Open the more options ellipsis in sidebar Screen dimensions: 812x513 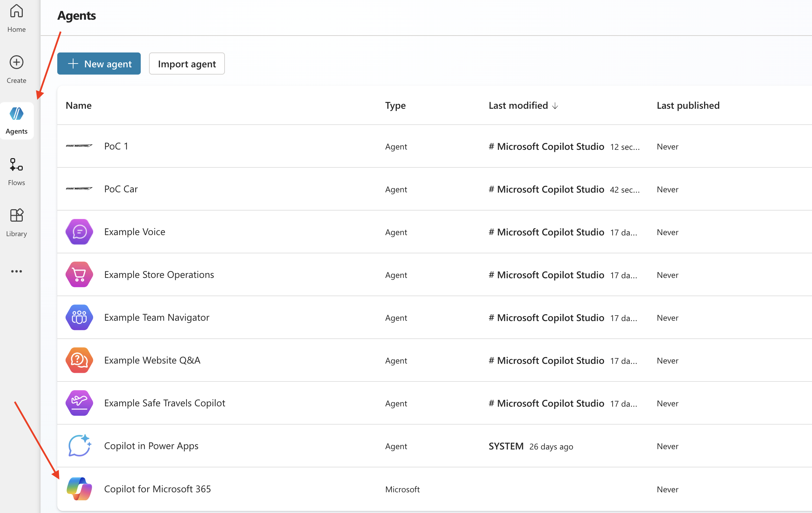point(17,271)
